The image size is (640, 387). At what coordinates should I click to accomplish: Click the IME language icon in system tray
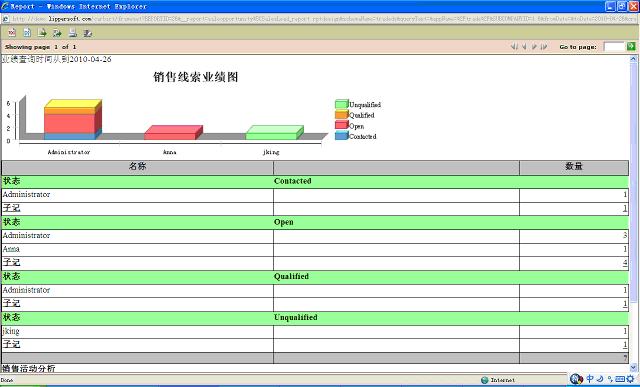point(590,379)
